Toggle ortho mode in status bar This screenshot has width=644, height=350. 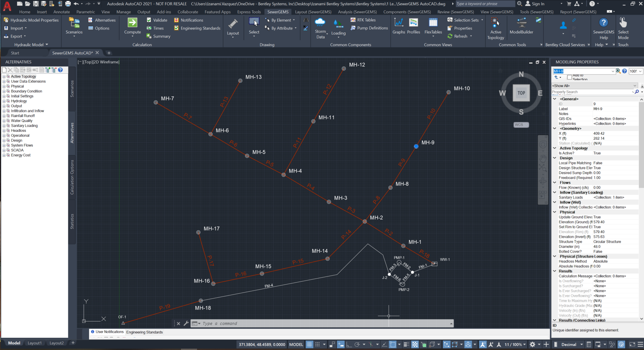[x=349, y=344]
